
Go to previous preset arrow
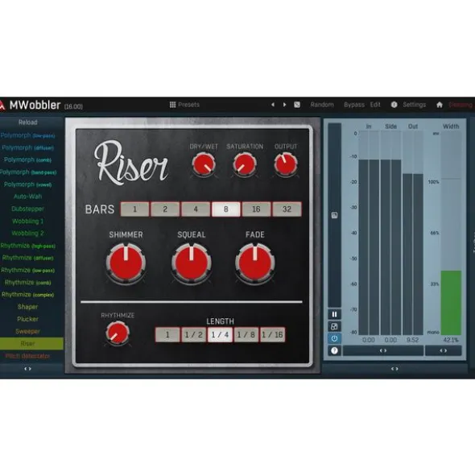273,105
